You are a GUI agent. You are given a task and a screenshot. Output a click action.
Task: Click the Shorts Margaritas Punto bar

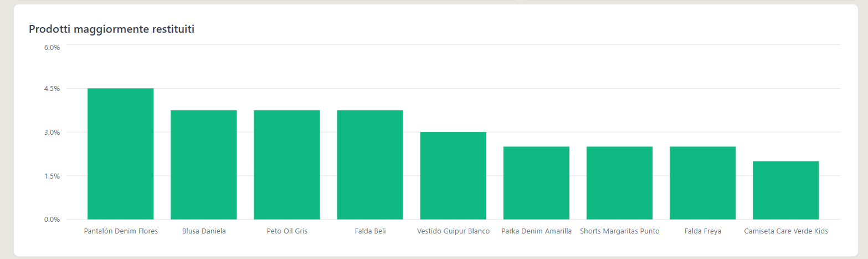point(619,183)
